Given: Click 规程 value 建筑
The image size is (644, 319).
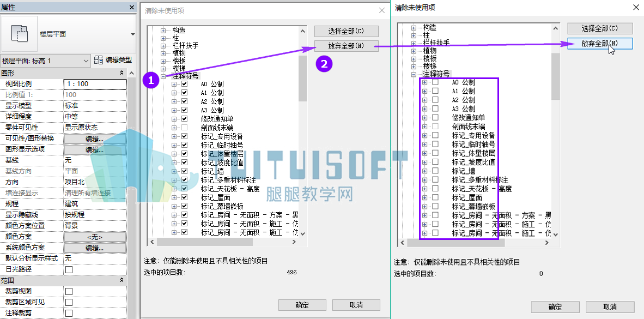Looking at the screenshot, I should pos(95,204).
